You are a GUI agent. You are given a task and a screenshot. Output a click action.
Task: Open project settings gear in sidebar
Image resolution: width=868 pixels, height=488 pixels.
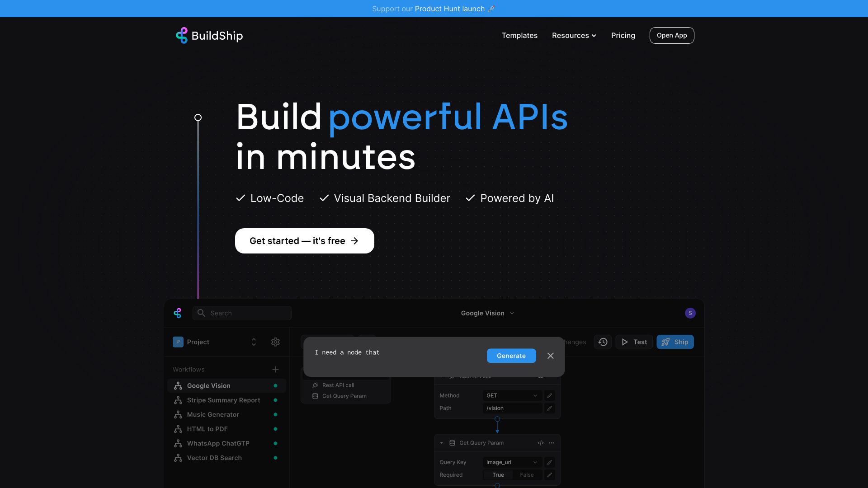point(275,342)
